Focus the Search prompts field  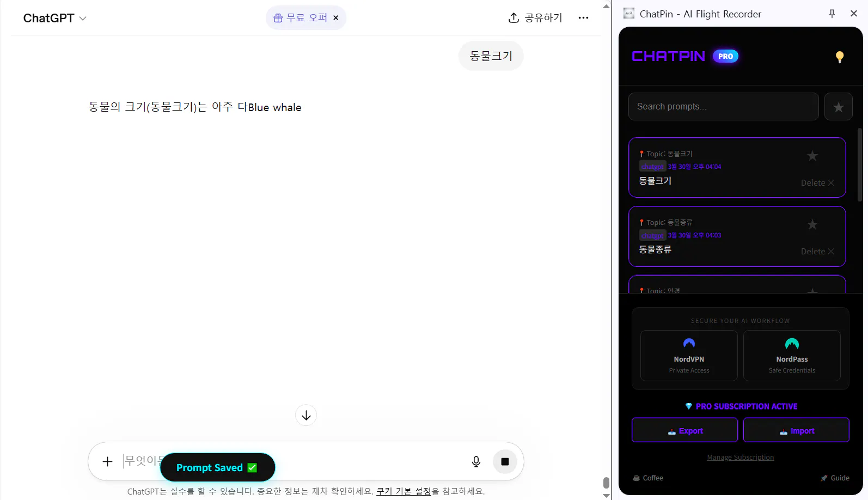pyautogui.click(x=724, y=107)
